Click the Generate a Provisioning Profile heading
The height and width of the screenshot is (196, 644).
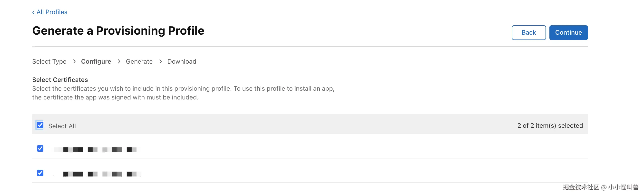pos(118,31)
